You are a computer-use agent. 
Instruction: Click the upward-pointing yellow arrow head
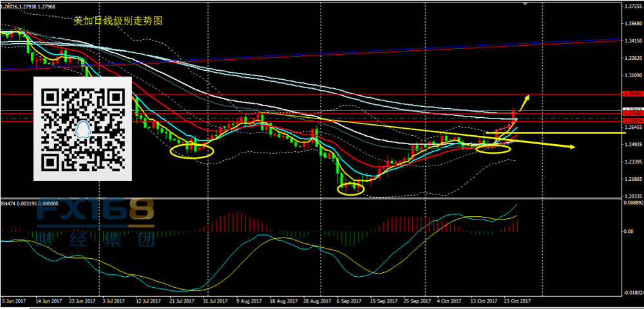click(527, 98)
